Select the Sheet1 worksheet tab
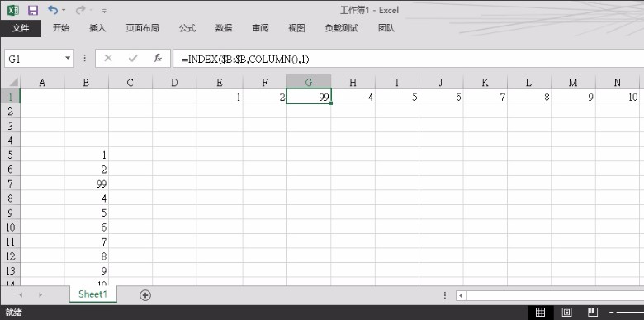 [92, 294]
